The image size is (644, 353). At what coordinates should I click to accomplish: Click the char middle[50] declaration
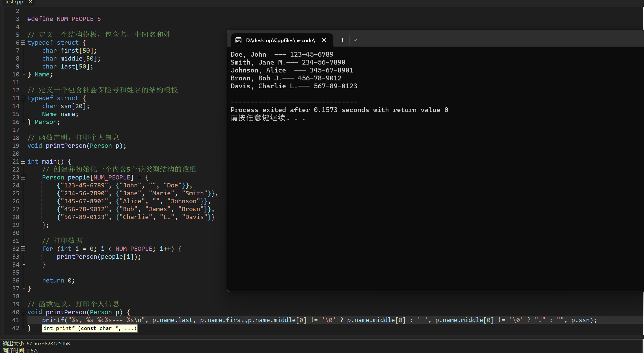(71, 58)
